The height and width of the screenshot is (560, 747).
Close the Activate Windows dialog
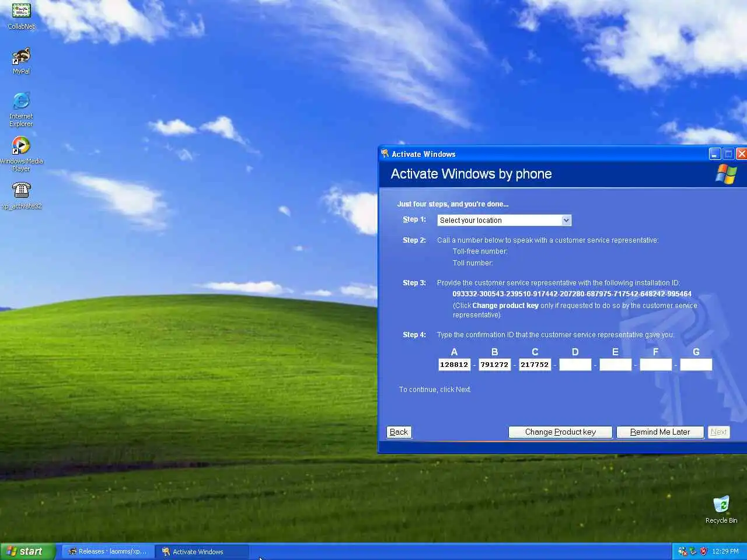(741, 153)
